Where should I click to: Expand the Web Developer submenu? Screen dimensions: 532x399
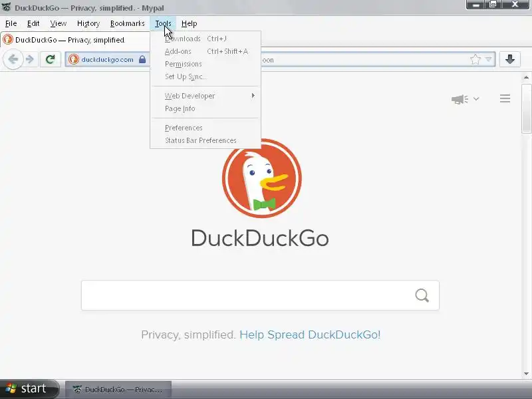coord(205,96)
